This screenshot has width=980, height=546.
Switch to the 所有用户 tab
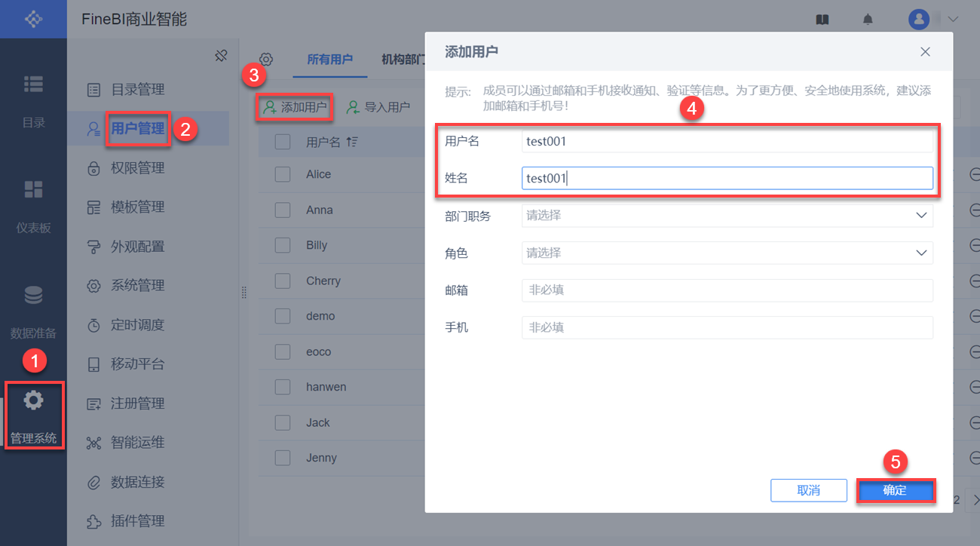[330, 60]
